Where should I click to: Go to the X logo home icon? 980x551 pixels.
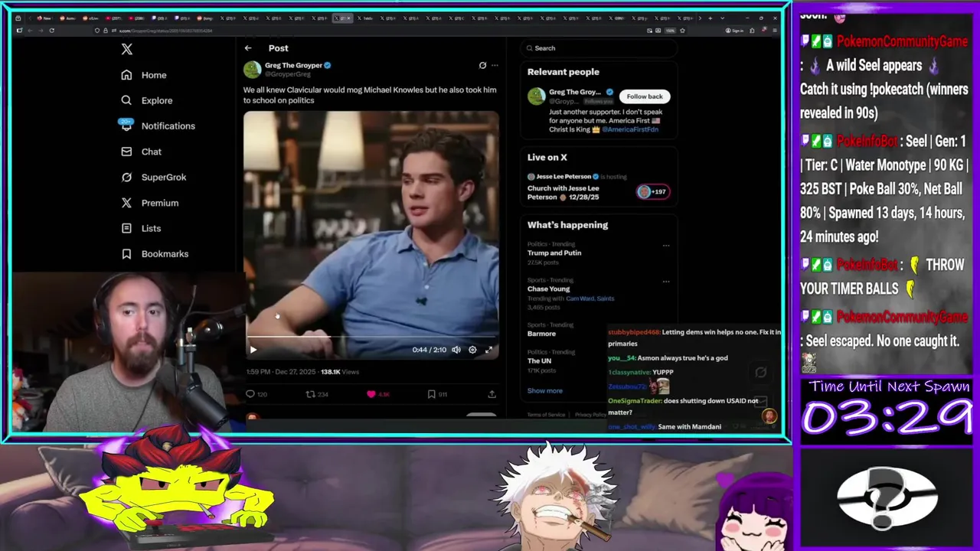click(x=127, y=50)
